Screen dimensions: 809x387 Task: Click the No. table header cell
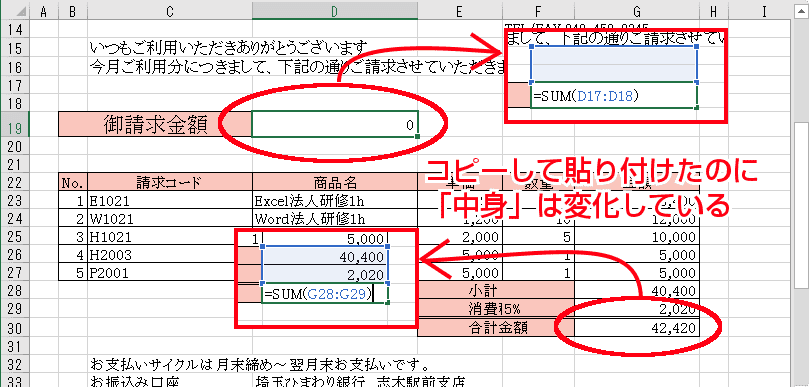click(73, 182)
